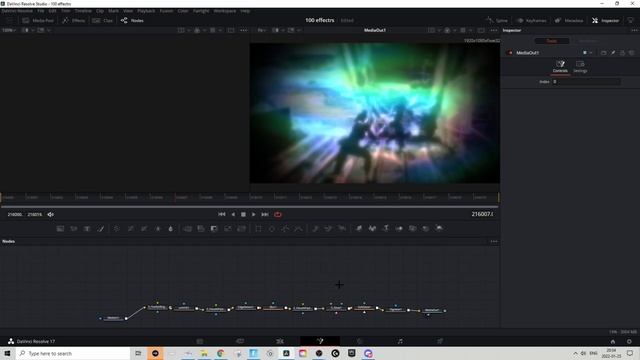
Task: Switch to the Inspector Tools tab
Action: point(552,41)
